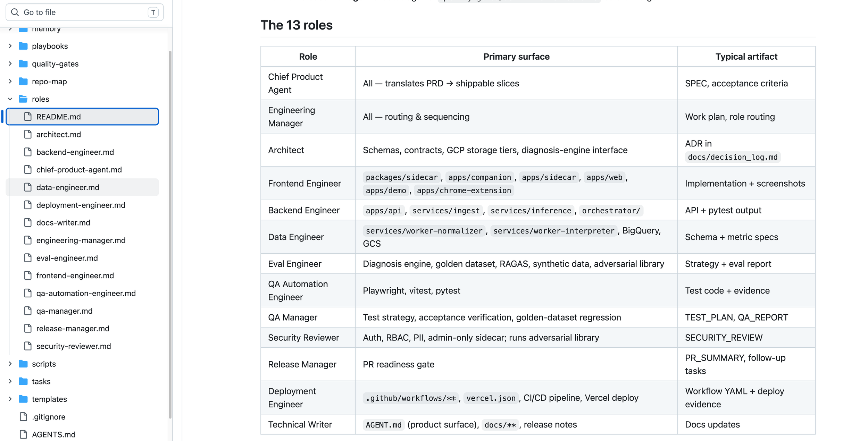The width and height of the screenshot is (868, 441).
Task: Click the docs/decision_log.md code text
Action: [733, 157]
